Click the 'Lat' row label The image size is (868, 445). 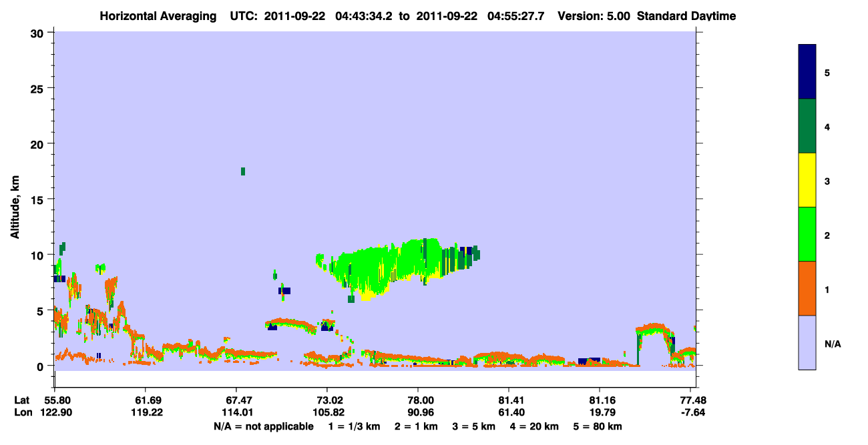pyautogui.click(x=22, y=400)
